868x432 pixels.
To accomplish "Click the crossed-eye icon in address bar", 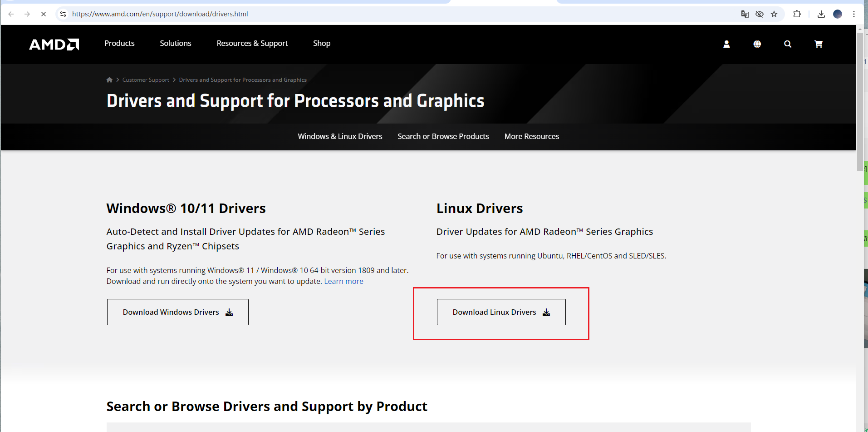I will 760,14.
